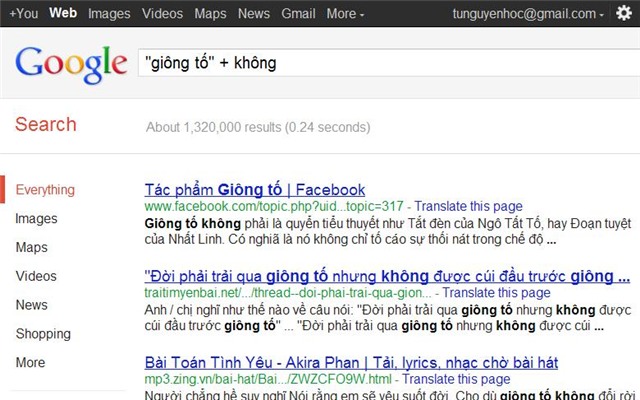Go to Maps in the top bar
640x400 pixels.
[x=210, y=14]
